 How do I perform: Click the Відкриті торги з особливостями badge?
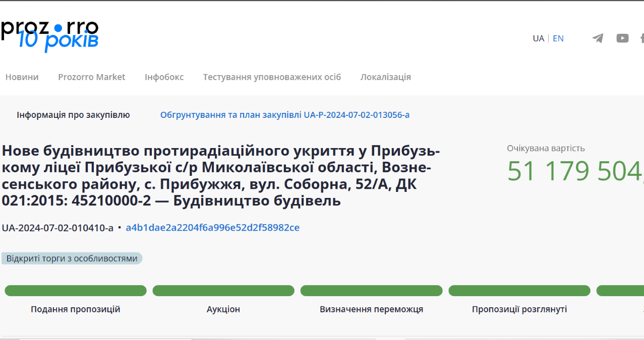pyautogui.click(x=72, y=258)
